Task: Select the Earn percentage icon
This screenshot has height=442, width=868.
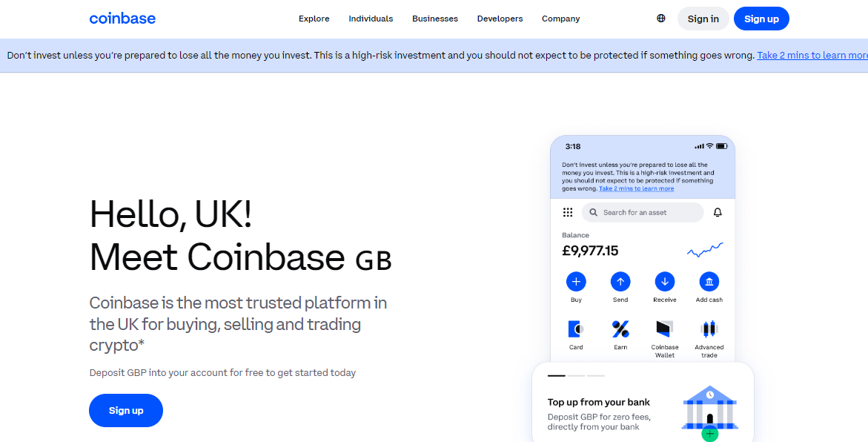Action: 620,329
